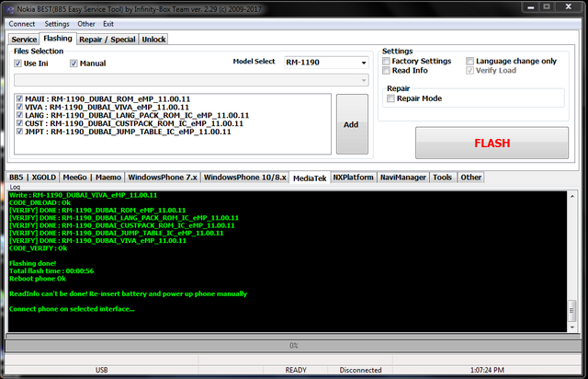
Task: Click the 'Reboot phone Ok' log line
Action: [38, 279]
